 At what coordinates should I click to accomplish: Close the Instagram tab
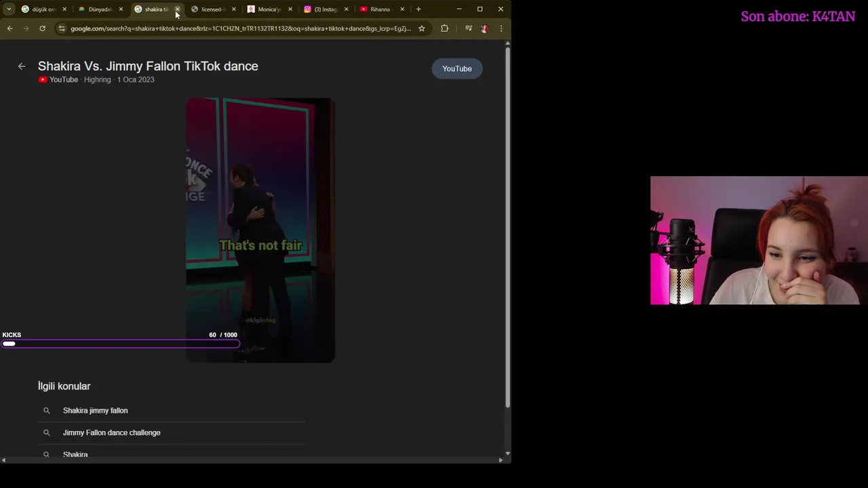[x=346, y=9]
